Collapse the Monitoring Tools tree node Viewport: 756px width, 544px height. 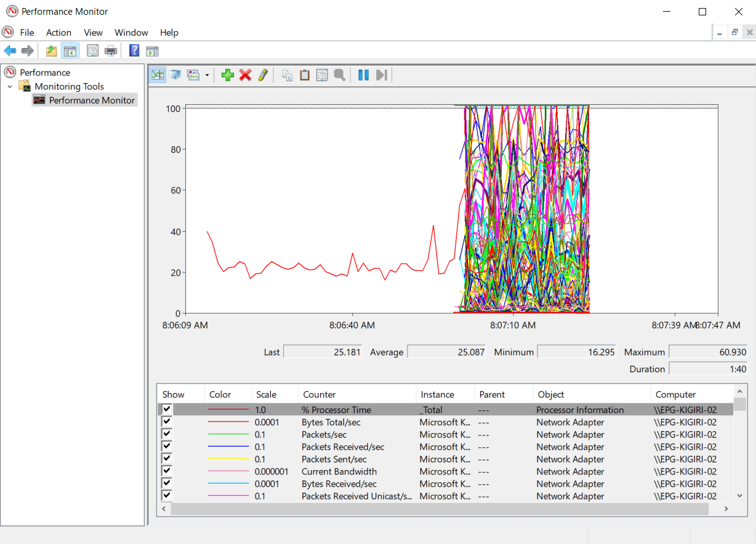10,87
